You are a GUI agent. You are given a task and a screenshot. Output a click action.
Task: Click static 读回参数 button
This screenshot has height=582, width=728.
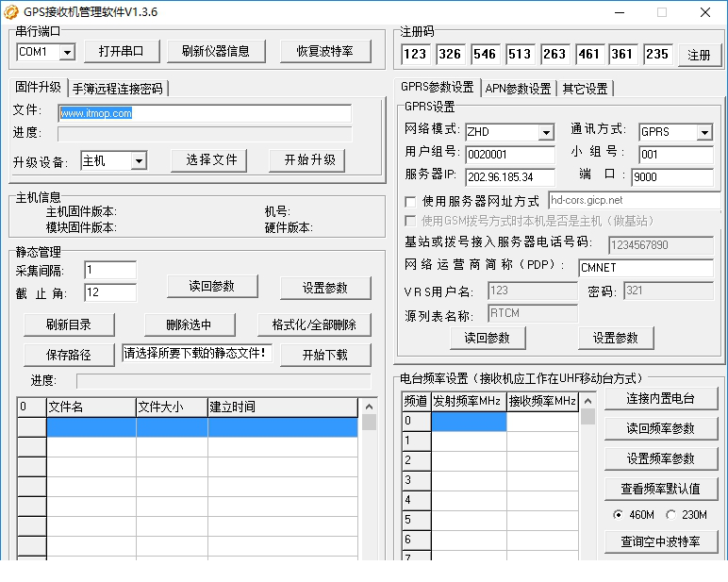tap(212, 286)
